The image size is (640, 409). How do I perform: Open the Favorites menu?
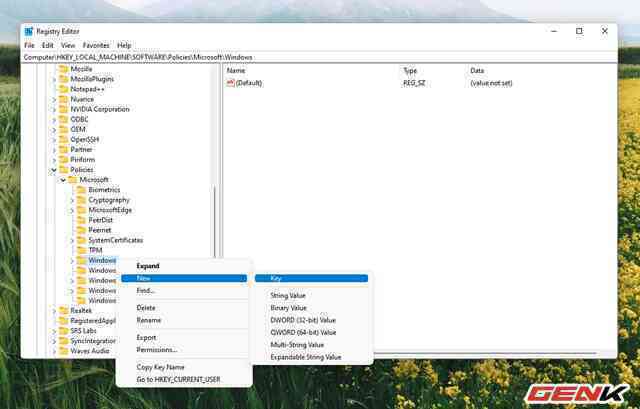coord(96,45)
